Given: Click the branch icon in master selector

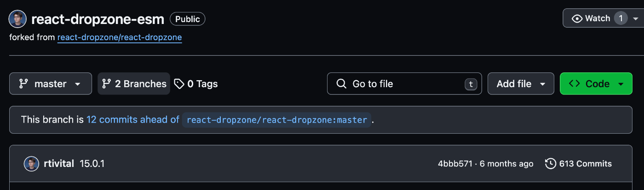Looking at the screenshot, I should coord(23,84).
